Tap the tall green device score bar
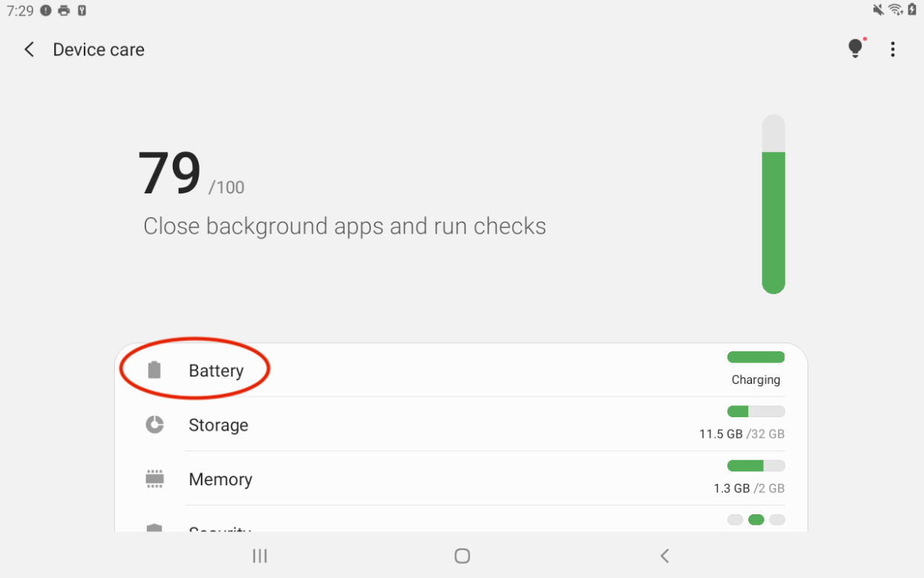The image size is (924, 578). (773, 205)
